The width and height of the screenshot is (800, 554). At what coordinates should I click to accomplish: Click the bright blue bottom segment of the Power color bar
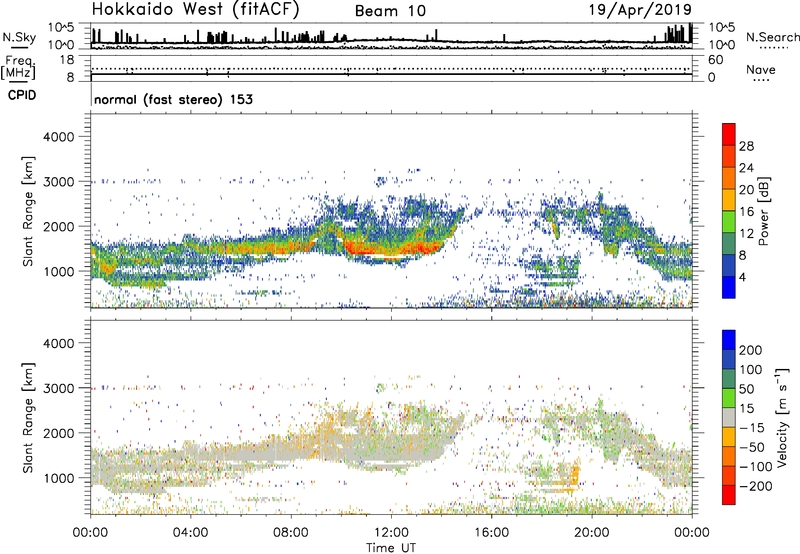point(729,288)
